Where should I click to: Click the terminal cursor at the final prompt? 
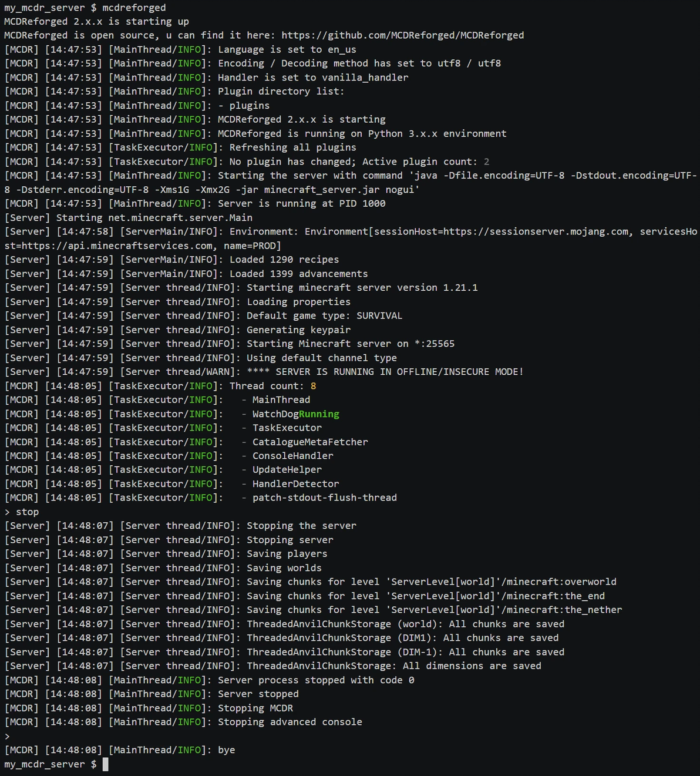105,764
